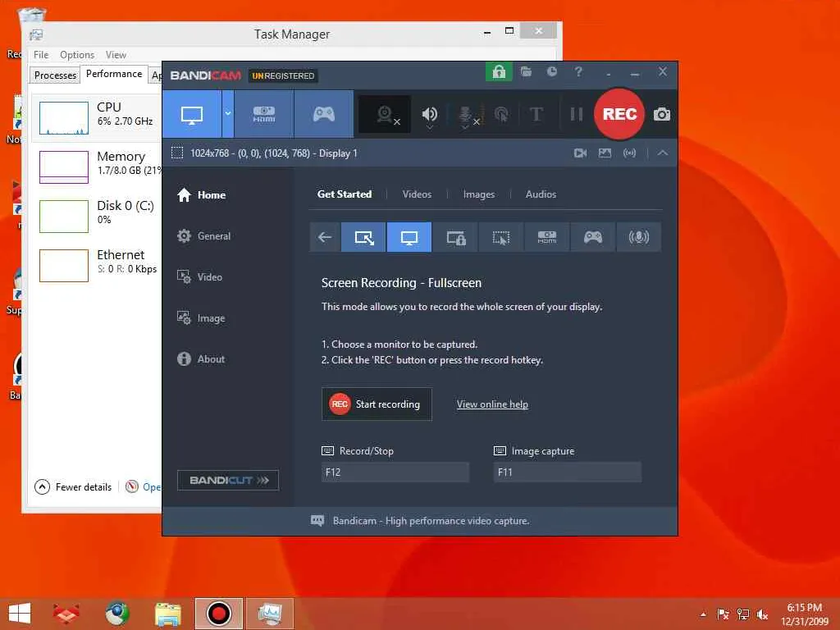Click the big red REC button
Viewport: 840px width, 630px height.
coord(619,114)
